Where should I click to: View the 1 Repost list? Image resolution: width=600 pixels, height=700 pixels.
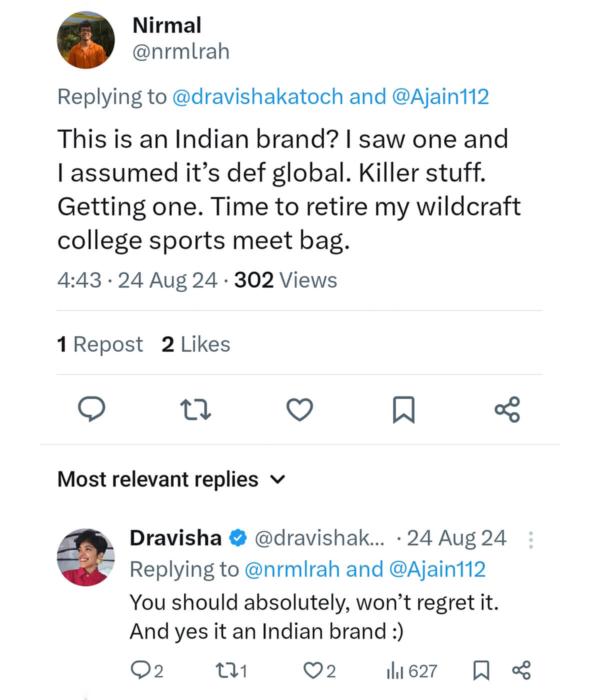100,344
